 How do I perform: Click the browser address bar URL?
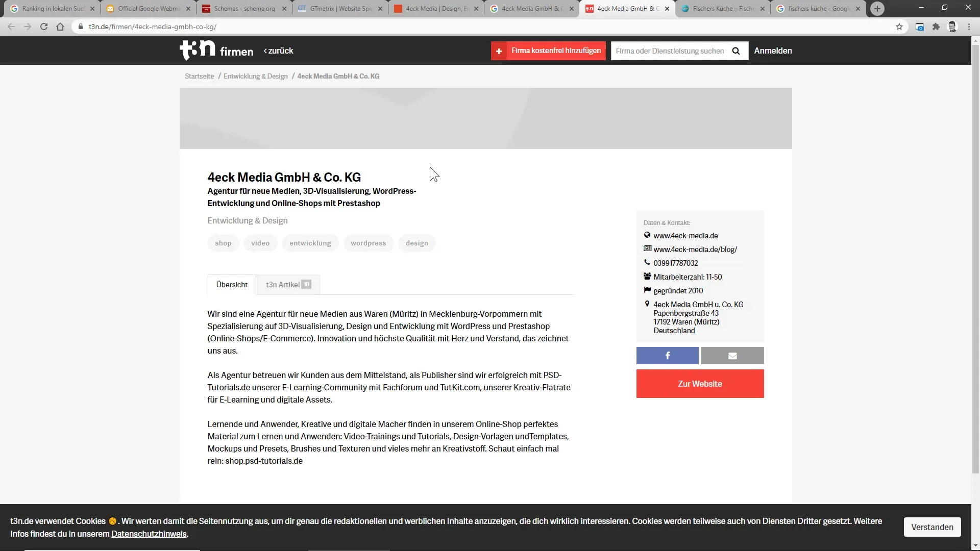pos(153,27)
